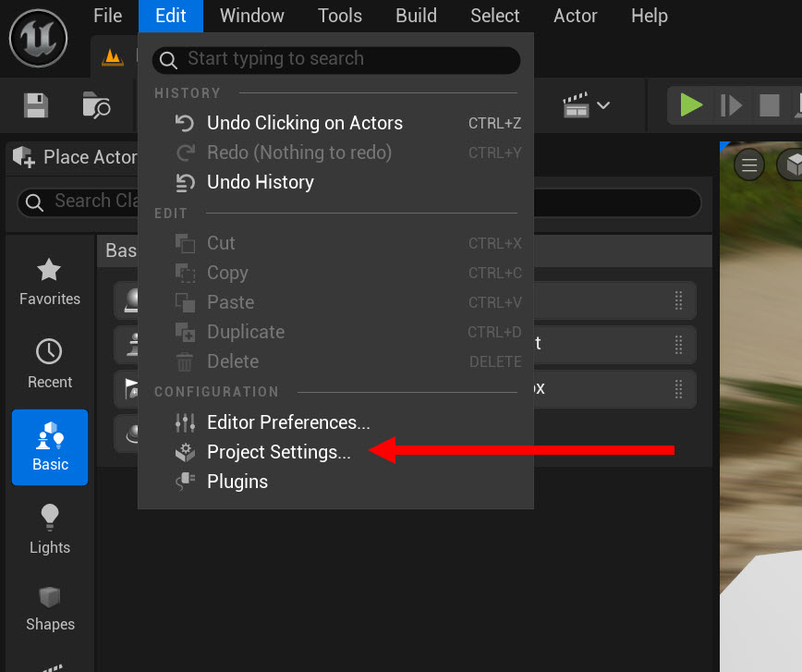Start Play in Editor with green play button
The height and width of the screenshot is (672, 802).
[691, 105]
